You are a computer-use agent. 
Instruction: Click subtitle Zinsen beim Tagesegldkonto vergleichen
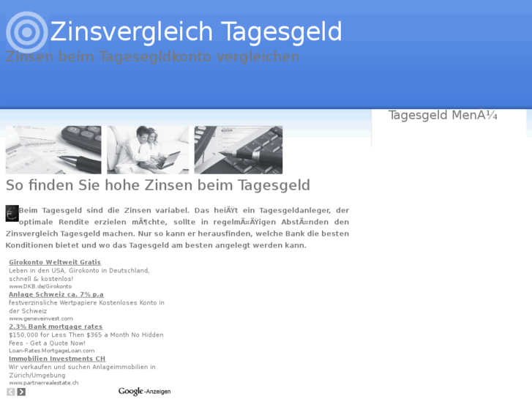click(153, 56)
